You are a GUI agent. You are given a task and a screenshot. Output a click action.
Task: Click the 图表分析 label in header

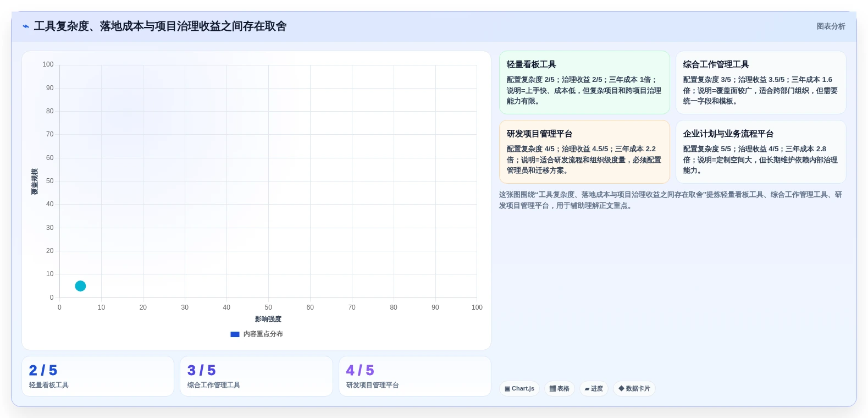pyautogui.click(x=831, y=26)
